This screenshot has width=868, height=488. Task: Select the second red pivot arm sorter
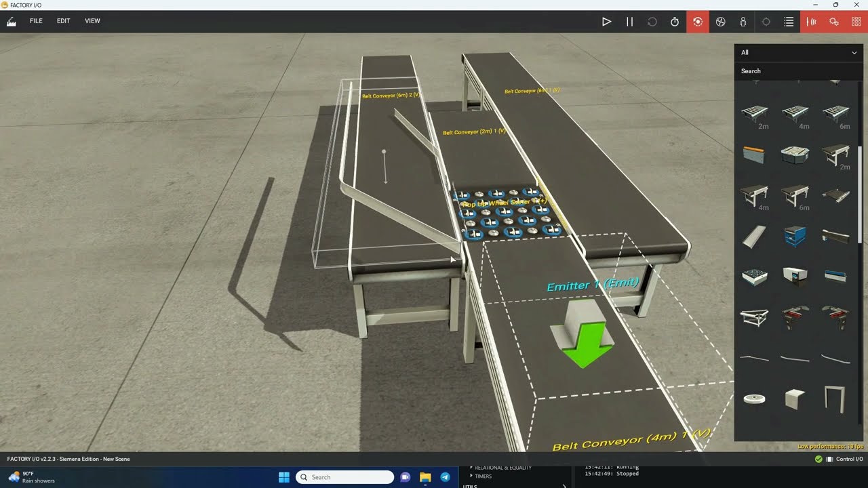836,317
